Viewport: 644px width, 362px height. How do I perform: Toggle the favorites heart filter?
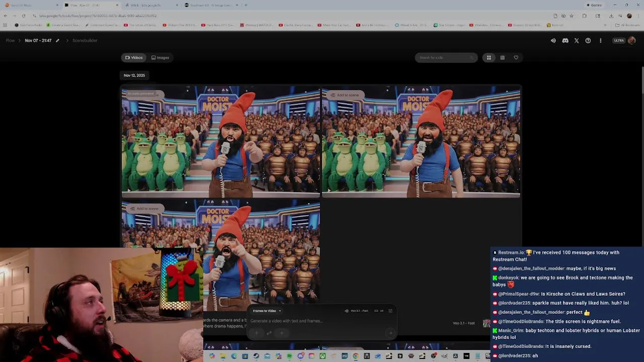[x=516, y=58]
